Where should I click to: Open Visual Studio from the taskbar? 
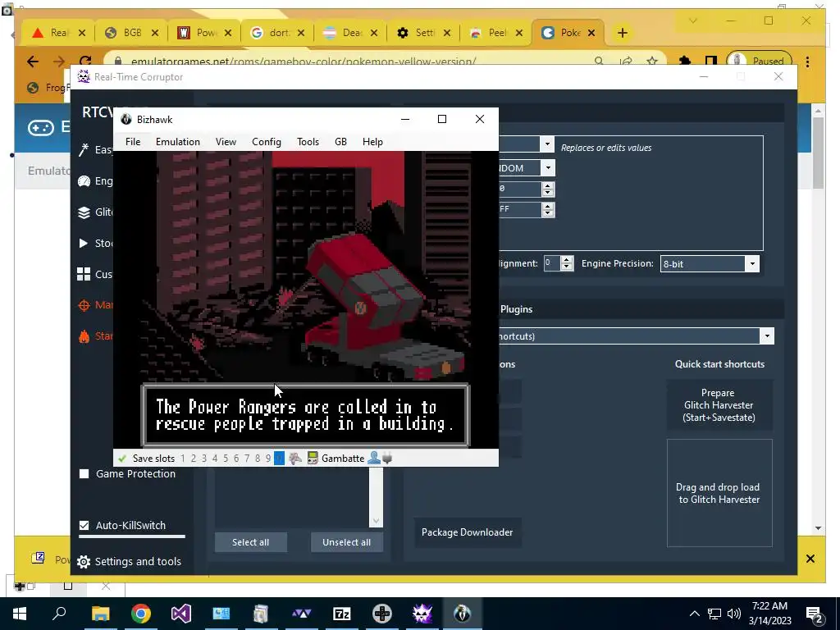pyautogui.click(x=181, y=614)
